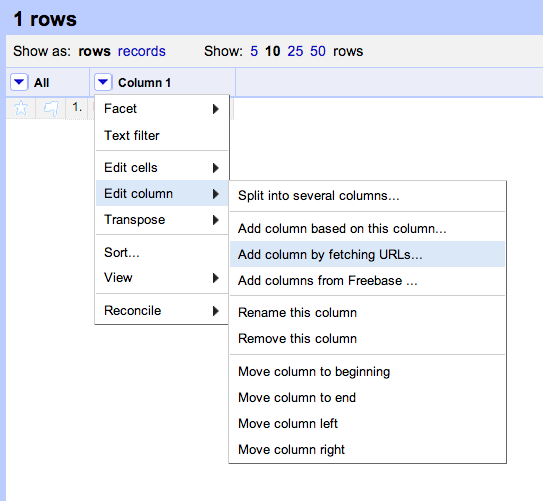The image size is (543, 501).
Task: Open the Transpose submenu
Action: point(162,220)
